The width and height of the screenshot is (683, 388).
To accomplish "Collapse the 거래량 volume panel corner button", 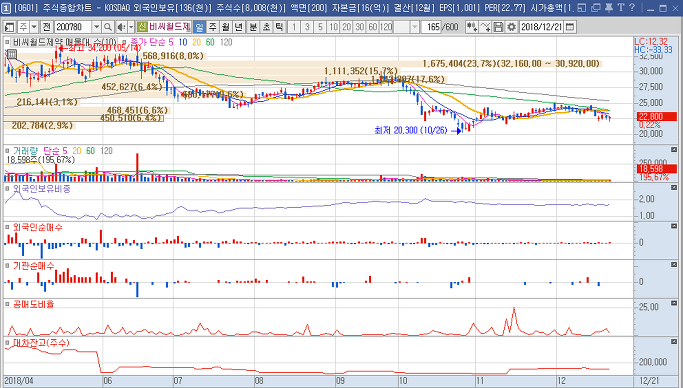I will click(674, 149).
